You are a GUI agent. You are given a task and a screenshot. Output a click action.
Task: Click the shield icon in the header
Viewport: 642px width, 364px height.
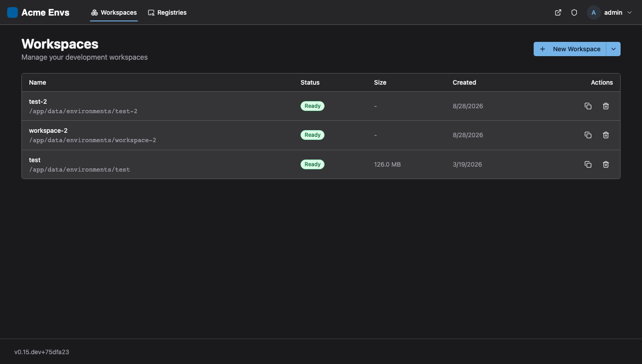pyautogui.click(x=574, y=12)
